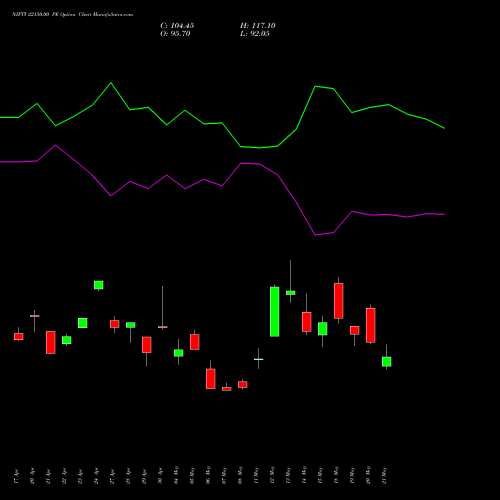The image size is (500, 500).
Task: Click the 12 May date label
Action: pyautogui.click(x=272, y=475)
